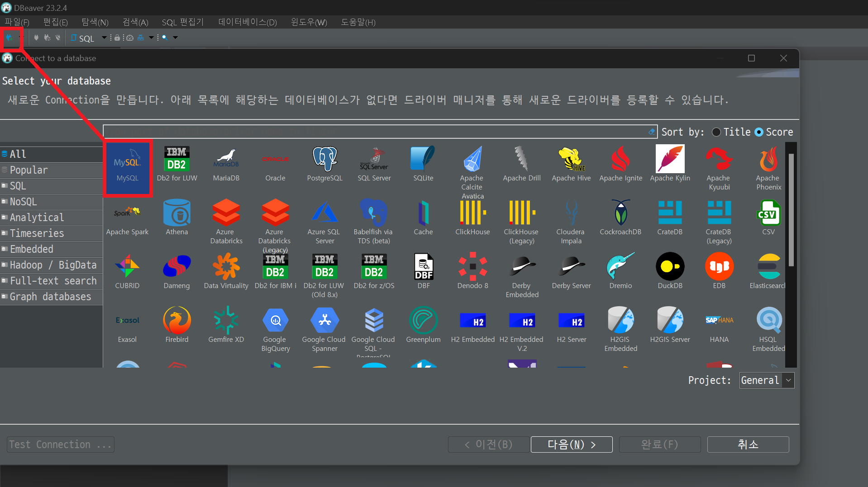Open the 편집(E) menu
868x487 pixels.
pyautogui.click(x=56, y=22)
